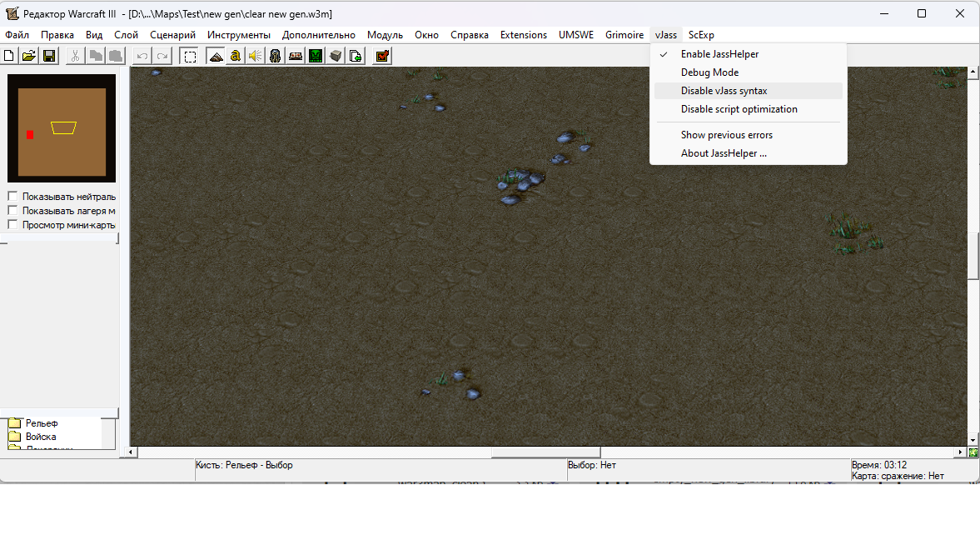Viewport: 980px width, 540px height.
Task: Click the scroll right arrow
Action: (961, 452)
